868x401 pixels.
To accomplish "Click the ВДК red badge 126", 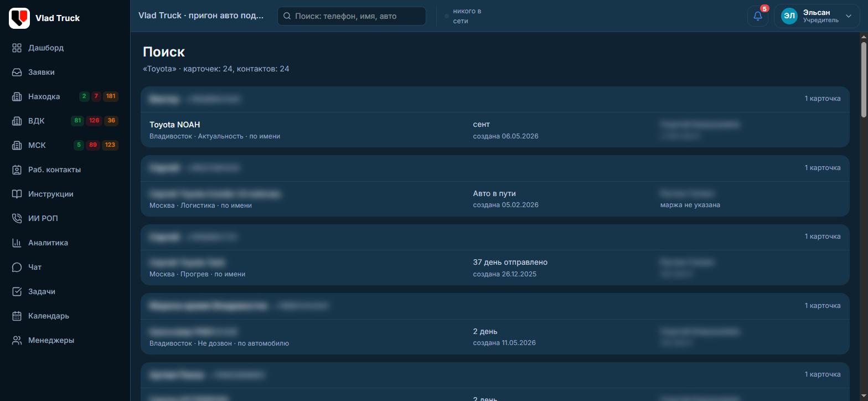I will pos(94,121).
